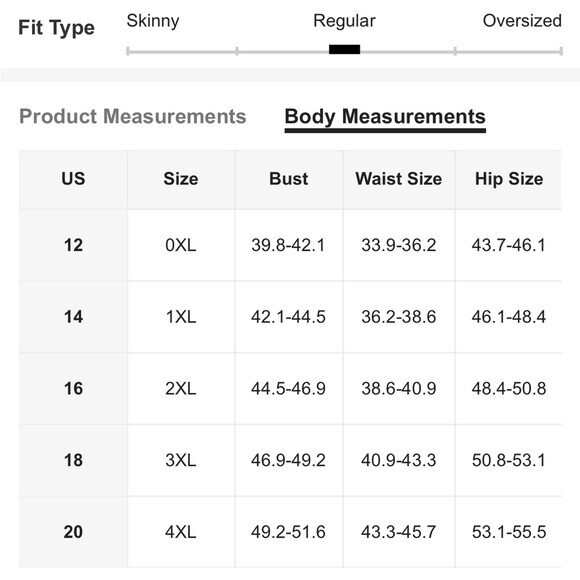Image resolution: width=580 pixels, height=580 pixels.
Task: Click the Oversized fit type label
Action: (522, 21)
